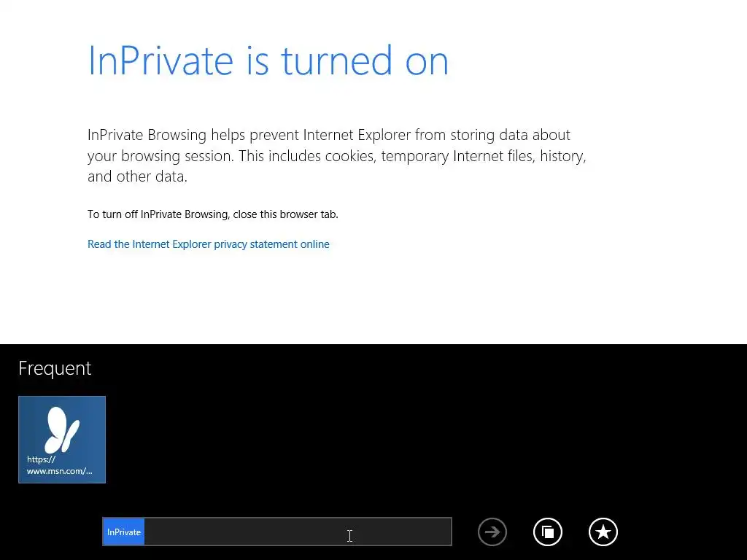Screen dimensions: 747x560
Task: Open favorites with the star icon
Action: coord(603,532)
